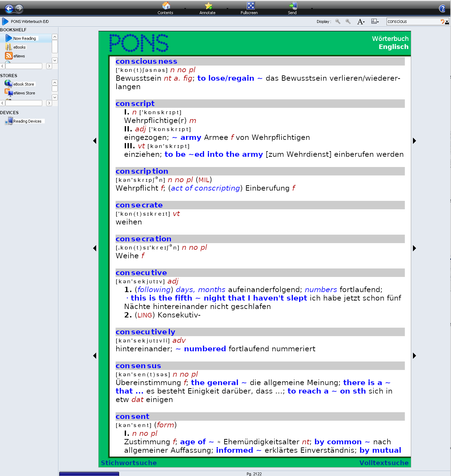
Task: Open the Help question mark
Action: pos(442,9)
